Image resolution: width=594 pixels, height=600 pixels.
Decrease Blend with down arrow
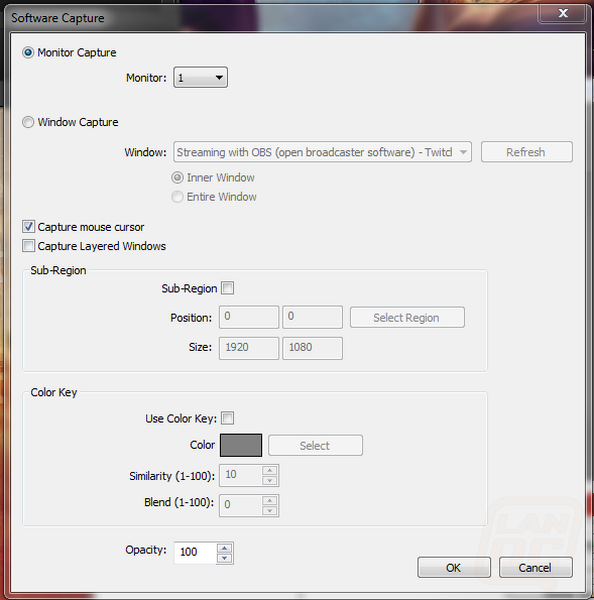(270, 510)
